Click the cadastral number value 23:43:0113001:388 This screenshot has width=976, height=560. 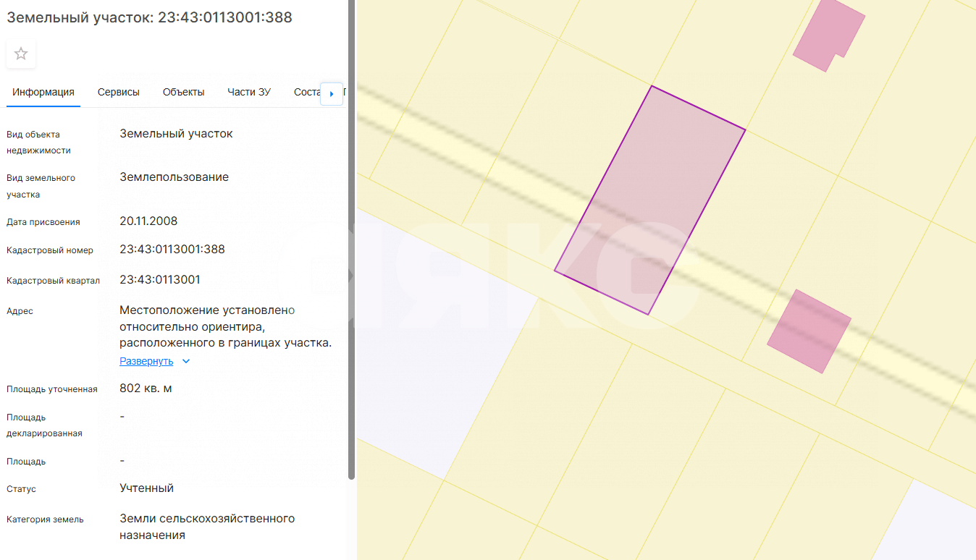tap(172, 250)
